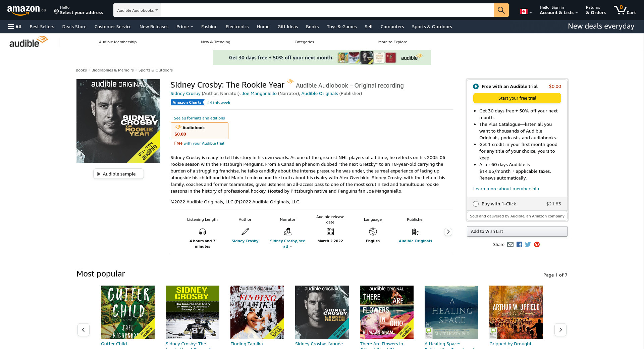Click Free with your Audible trial link
644x349 pixels.
tap(199, 143)
